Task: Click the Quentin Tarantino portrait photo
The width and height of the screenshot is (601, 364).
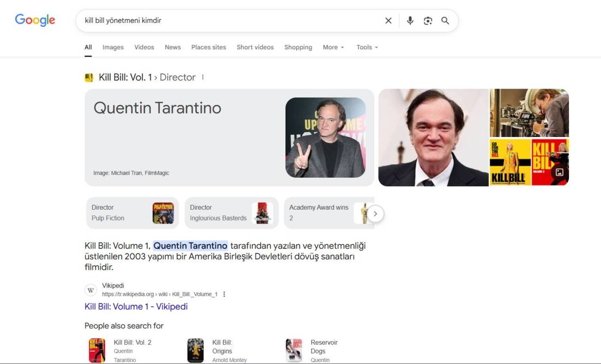Action: [325, 137]
